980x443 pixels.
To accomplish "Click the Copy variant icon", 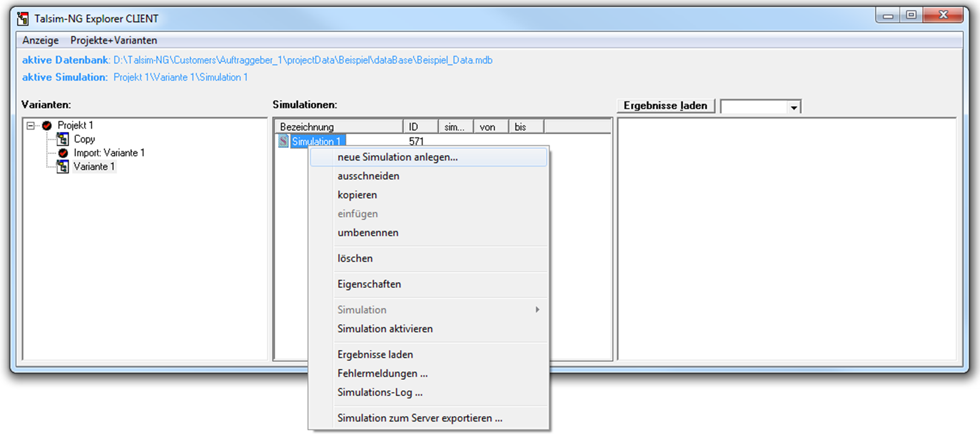I will pyautogui.click(x=63, y=139).
